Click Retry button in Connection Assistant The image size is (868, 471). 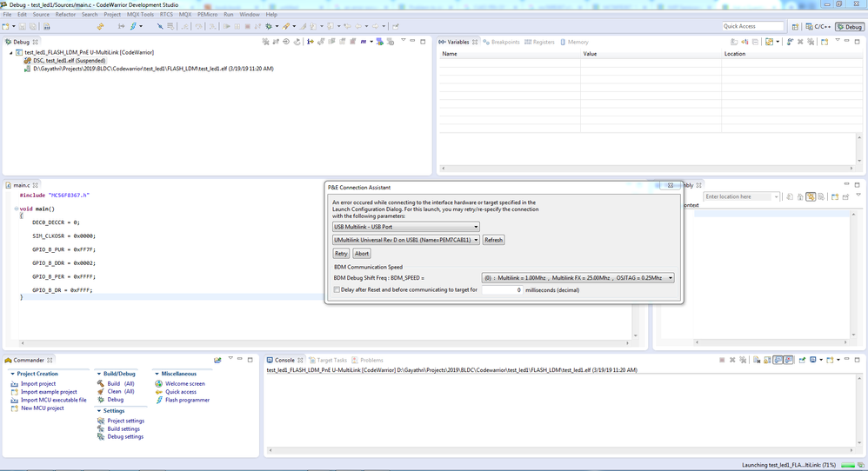(341, 254)
